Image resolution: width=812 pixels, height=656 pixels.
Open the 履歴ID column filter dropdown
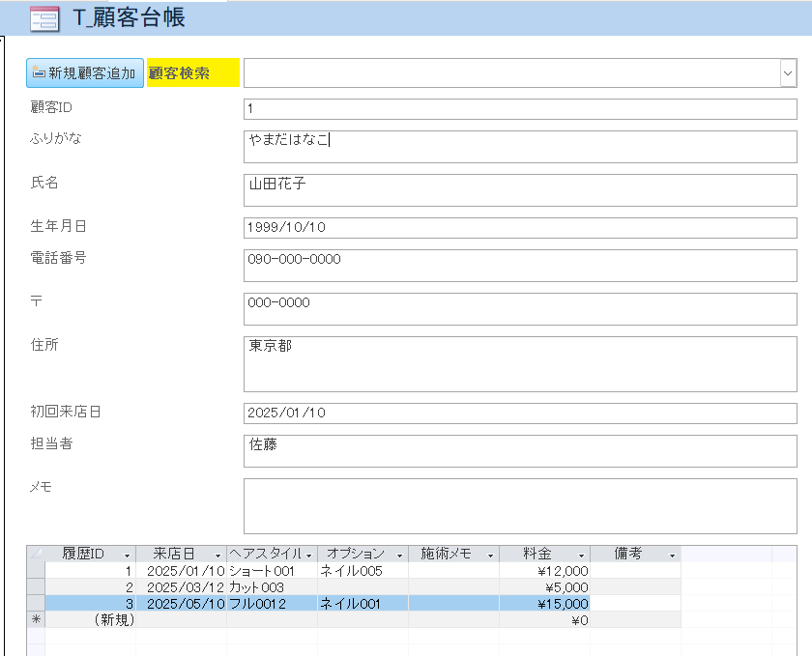(127, 555)
